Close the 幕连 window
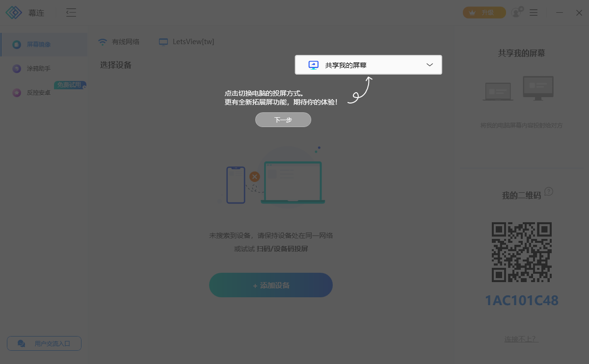 click(x=579, y=13)
